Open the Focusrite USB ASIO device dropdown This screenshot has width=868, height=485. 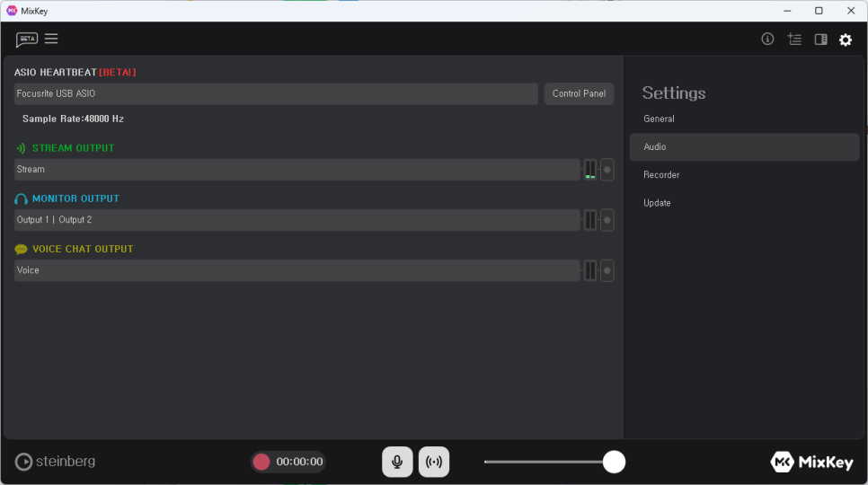(276, 94)
